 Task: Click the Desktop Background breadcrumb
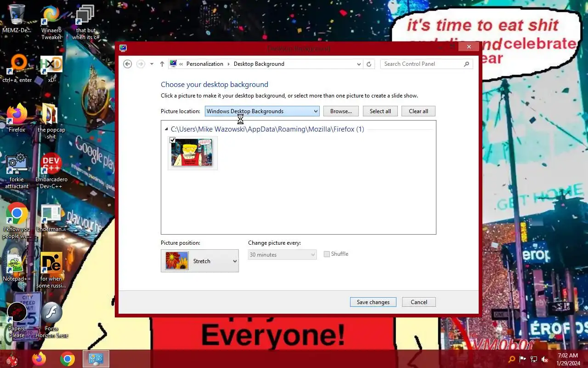259,64
